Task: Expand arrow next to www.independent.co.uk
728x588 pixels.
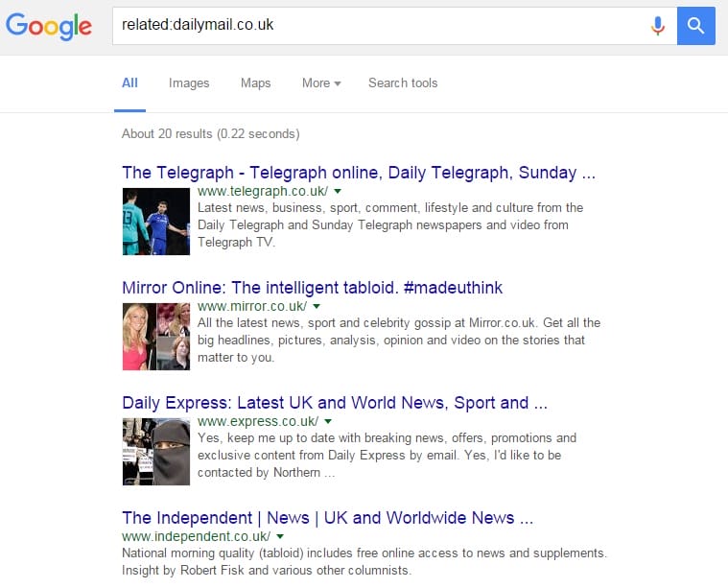Action: pos(281,537)
